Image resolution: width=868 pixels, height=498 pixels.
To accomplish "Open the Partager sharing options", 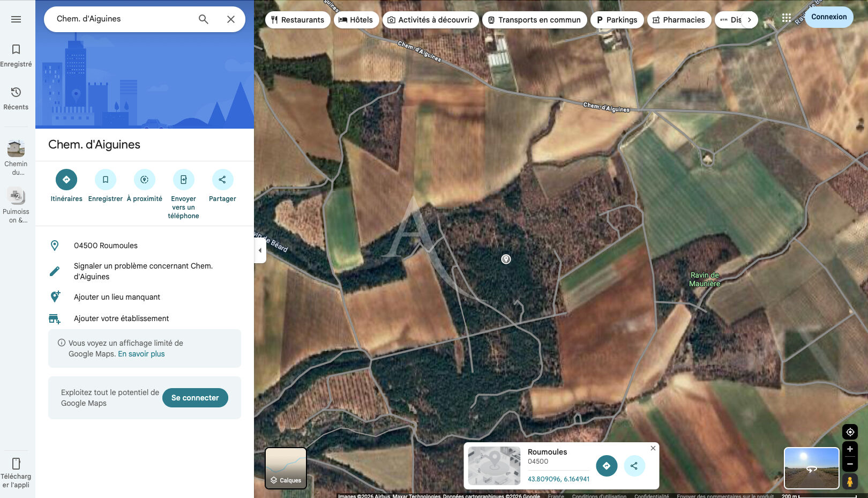I will click(222, 180).
